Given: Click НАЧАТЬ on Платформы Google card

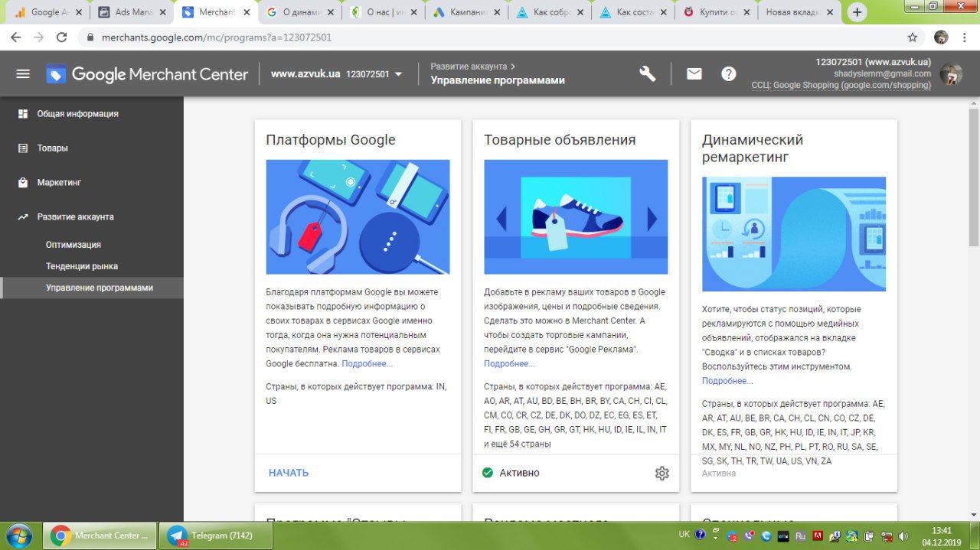Looking at the screenshot, I should point(289,473).
